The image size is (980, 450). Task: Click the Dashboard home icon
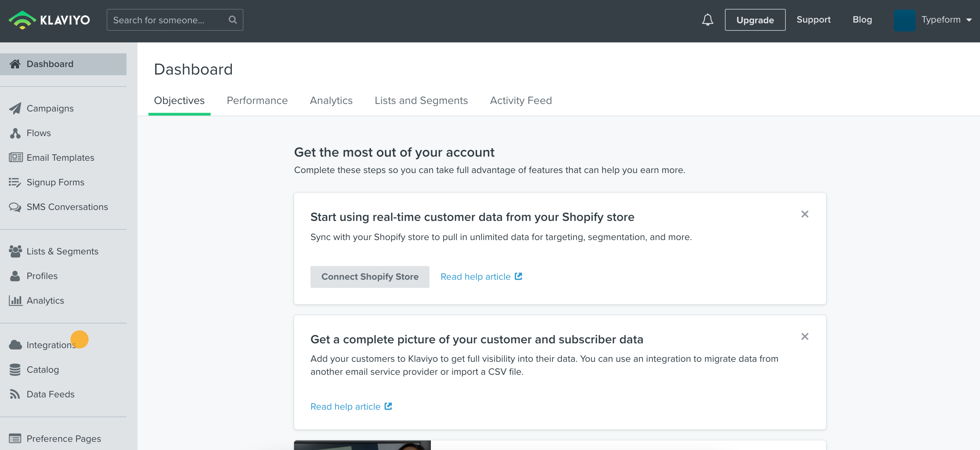(15, 64)
